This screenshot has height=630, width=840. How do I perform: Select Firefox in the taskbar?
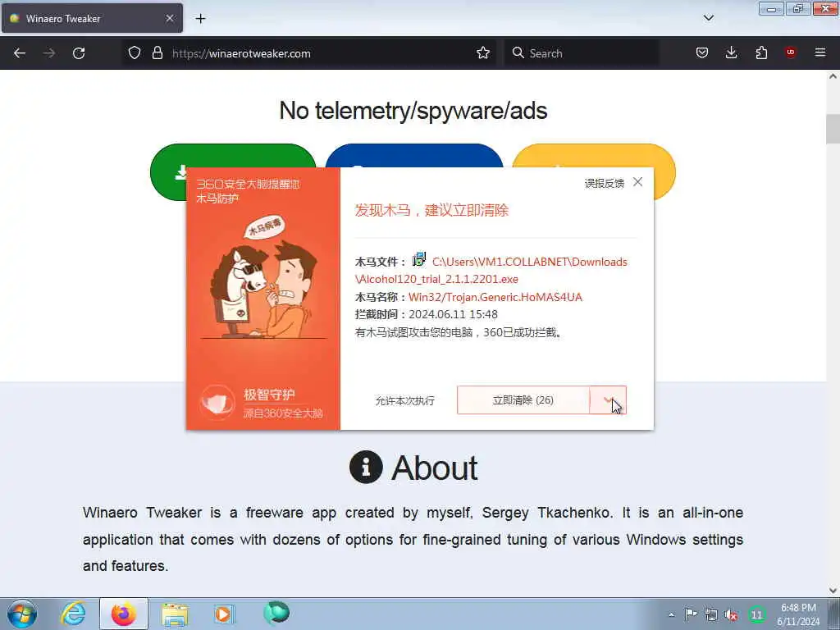tap(124, 614)
